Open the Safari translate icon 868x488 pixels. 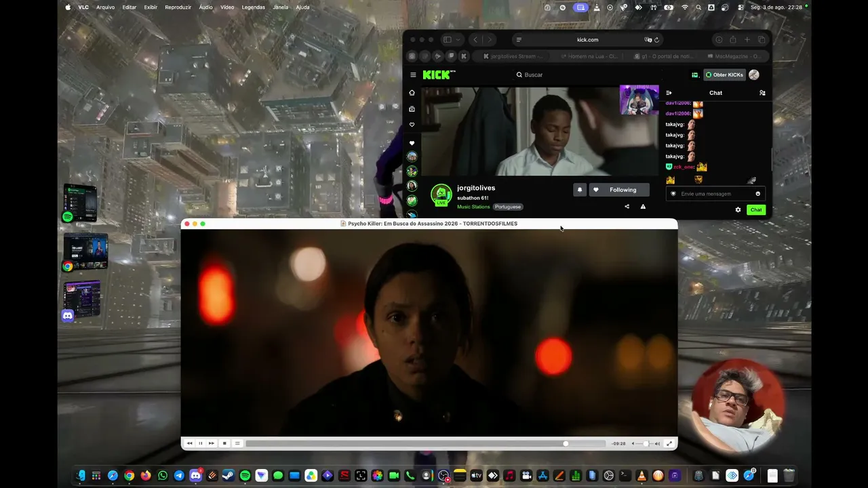point(648,40)
